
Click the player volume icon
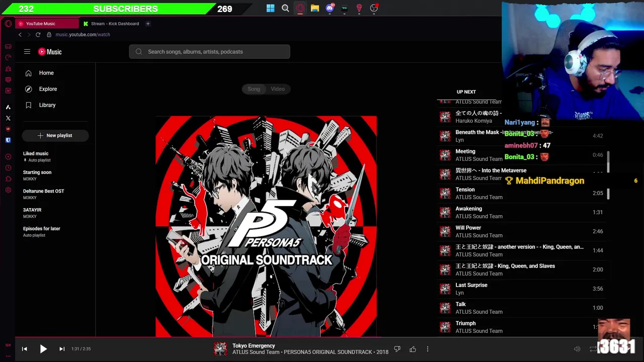[577, 349]
